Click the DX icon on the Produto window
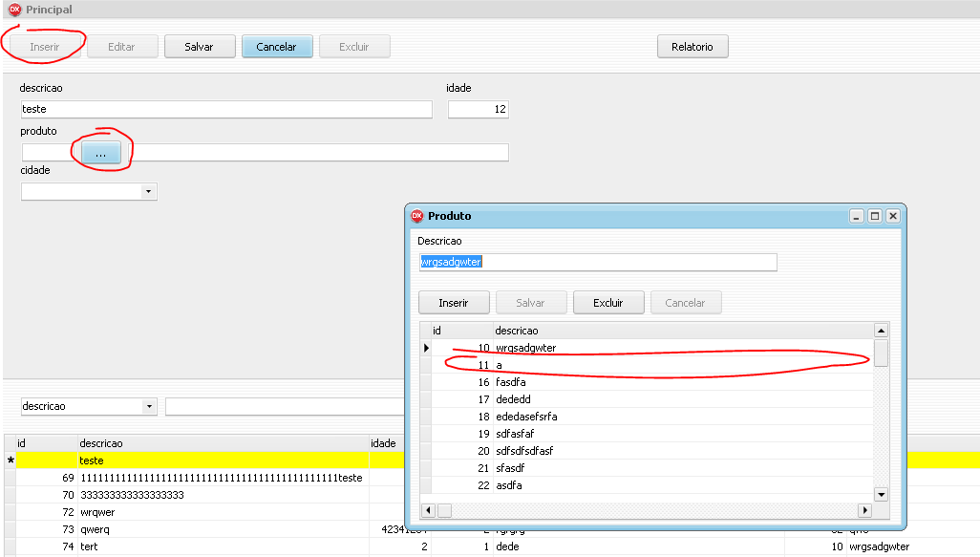Viewport: 980px width, 557px height. 417,216
